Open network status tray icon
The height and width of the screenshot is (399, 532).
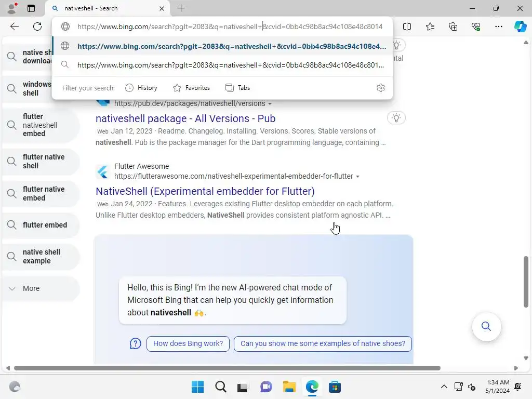tap(459, 387)
